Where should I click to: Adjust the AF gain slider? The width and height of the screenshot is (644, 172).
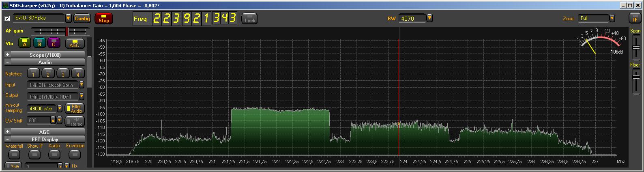click(60, 31)
